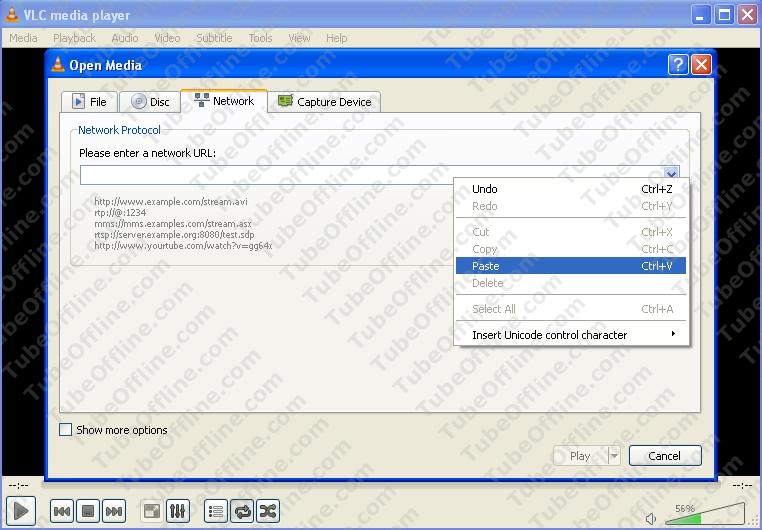Switch to the File tab
Screen dimensions: 762x530
pyautogui.click(x=89, y=102)
